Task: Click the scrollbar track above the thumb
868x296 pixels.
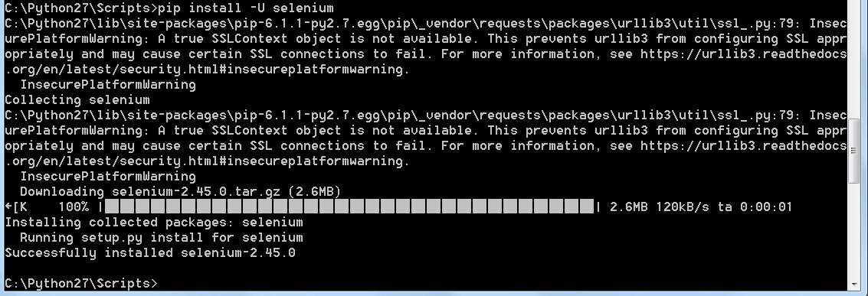Action: [x=854, y=59]
